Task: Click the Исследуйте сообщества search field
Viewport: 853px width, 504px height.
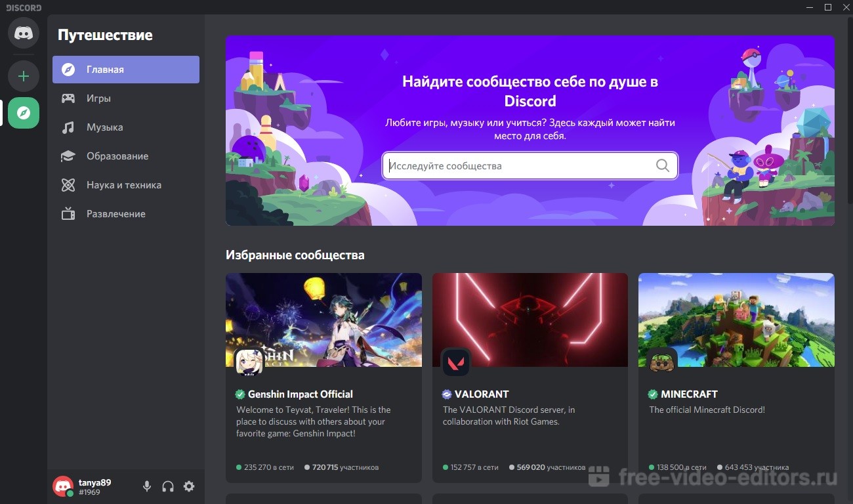Action: click(x=530, y=166)
